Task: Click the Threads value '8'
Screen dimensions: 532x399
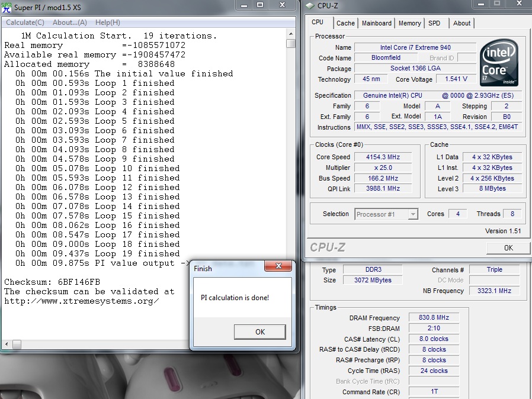Action: pyautogui.click(x=512, y=214)
